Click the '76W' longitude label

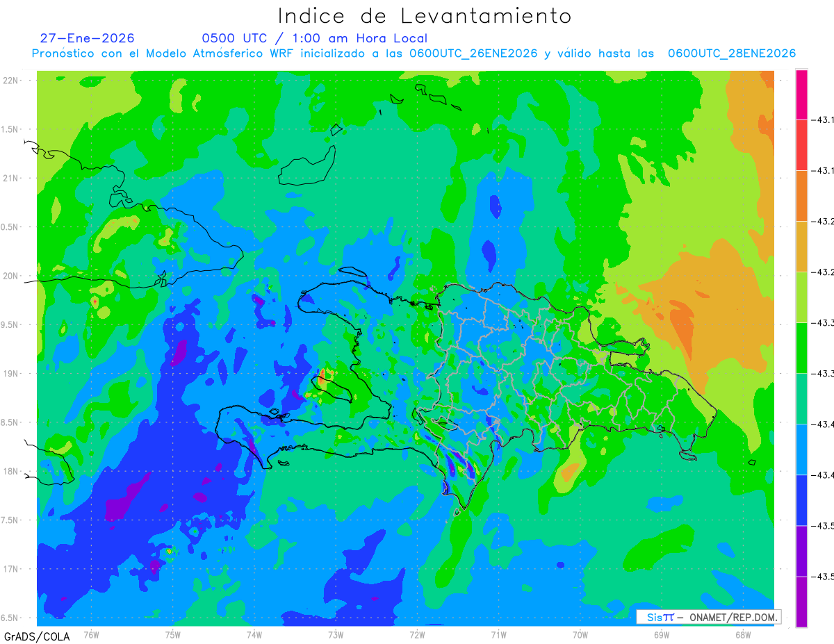click(91, 634)
